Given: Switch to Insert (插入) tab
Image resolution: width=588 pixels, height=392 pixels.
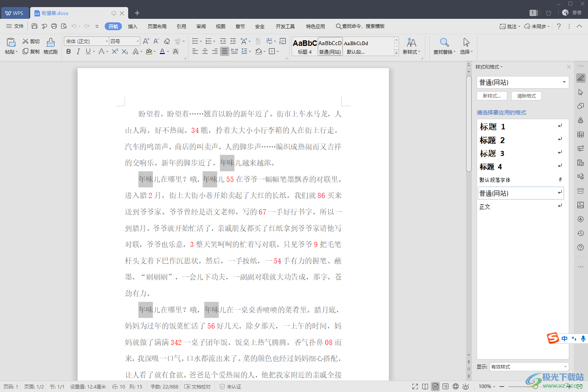Looking at the screenshot, I should pos(133,26).
